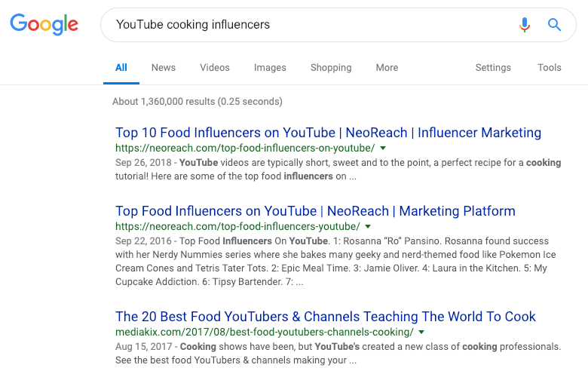The width and height of the screenshot is (588, 374).
Task: Click the Google logo
Action: 44,24
